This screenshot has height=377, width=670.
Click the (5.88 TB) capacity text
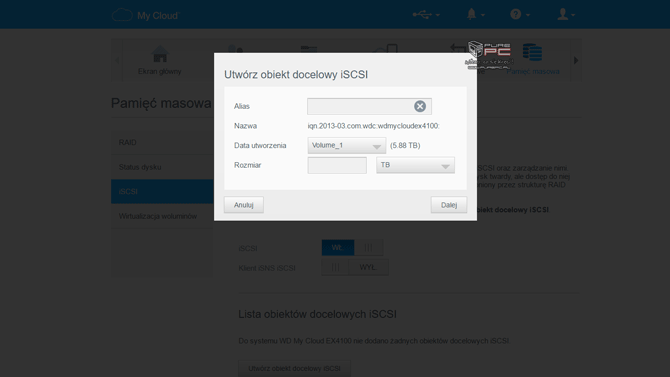tap(405, 145)
